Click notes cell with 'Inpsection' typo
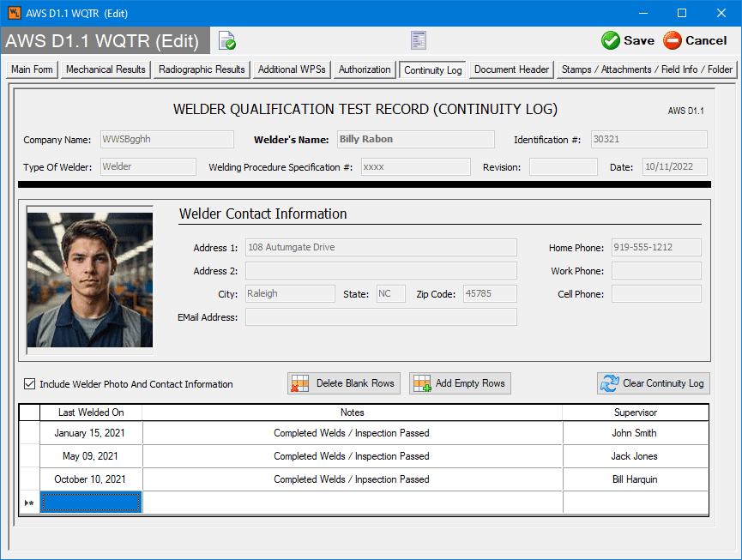 pyautogui.click(x=352, y=479)
